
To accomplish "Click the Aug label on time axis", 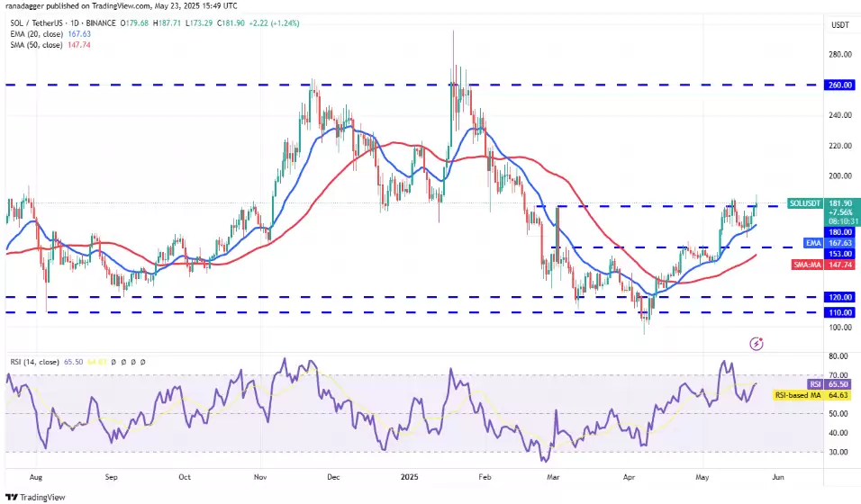I will pos(36,477).
